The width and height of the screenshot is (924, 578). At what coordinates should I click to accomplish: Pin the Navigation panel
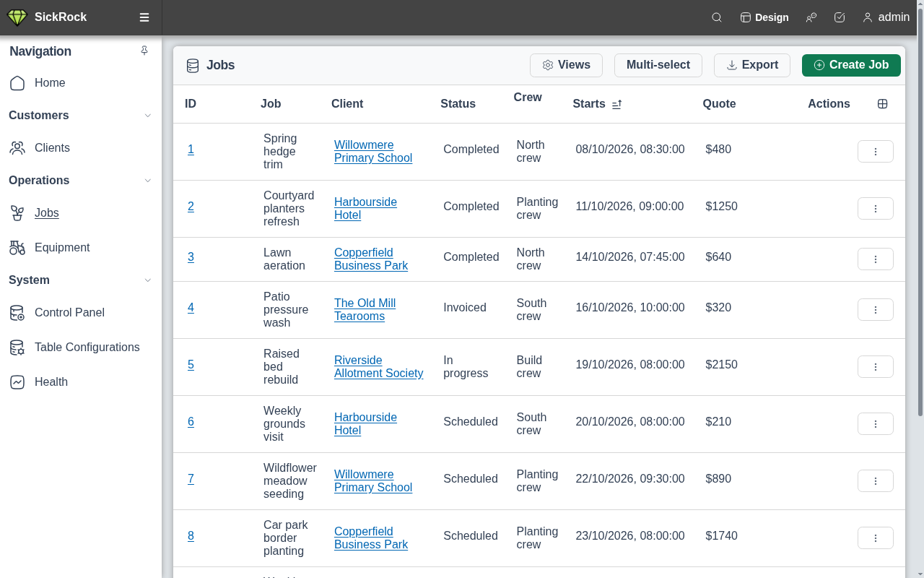[x=144, y=51]
